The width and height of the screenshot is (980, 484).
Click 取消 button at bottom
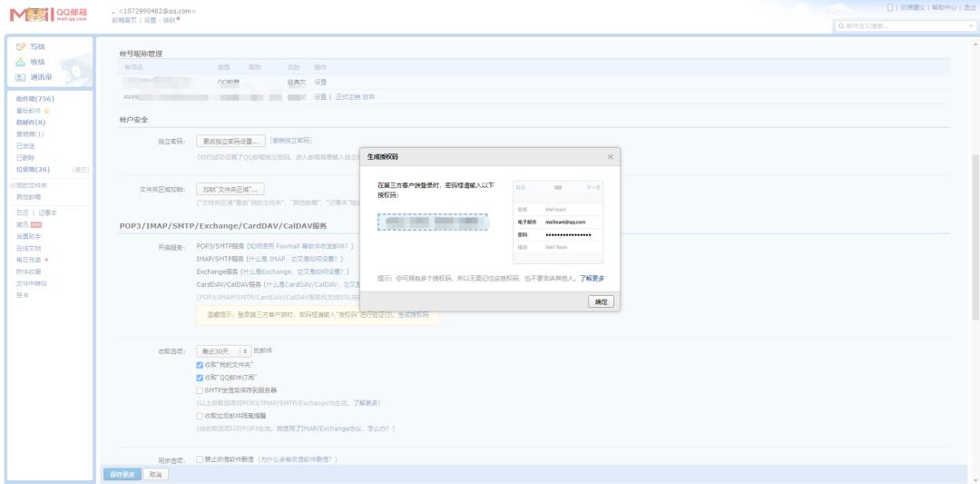(155, 475)
